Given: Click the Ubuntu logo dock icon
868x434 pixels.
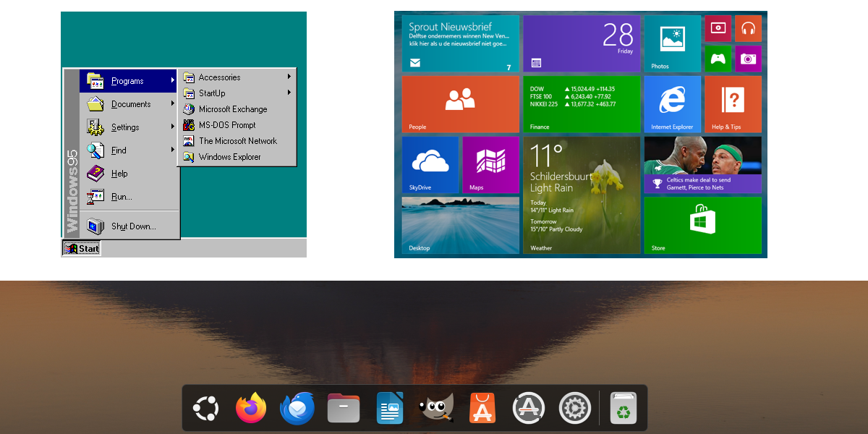Looking at the screenshot, I should (205, 409).
